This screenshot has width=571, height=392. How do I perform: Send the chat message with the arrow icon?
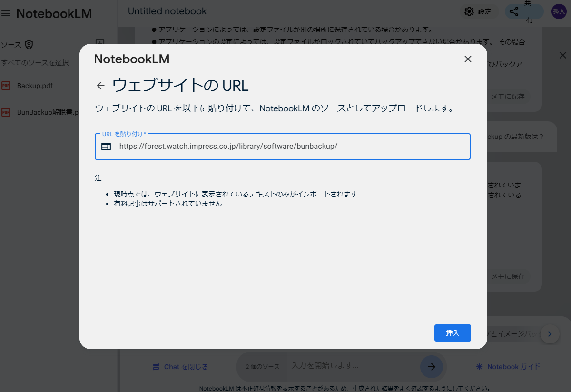[431, 367]
